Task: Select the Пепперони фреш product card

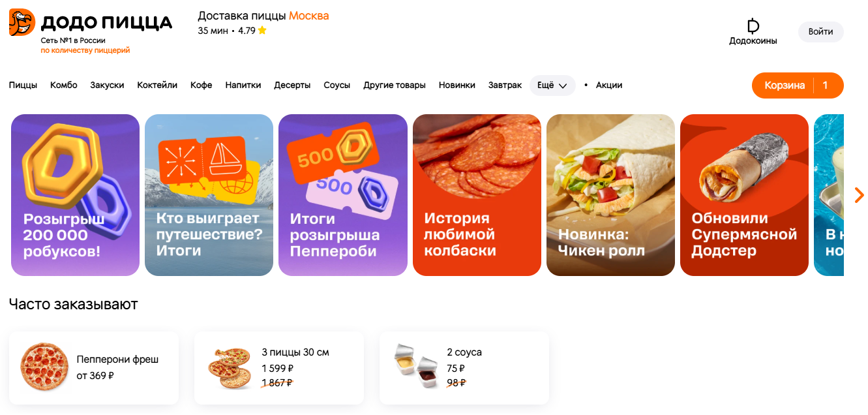Action: [94, 368]
